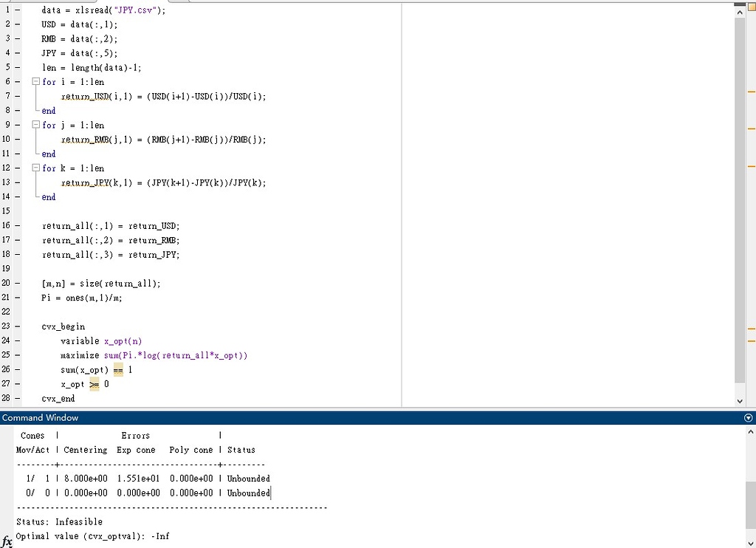Click 'Unbounded' in the 0/ 0 row

tap(248, 493)
